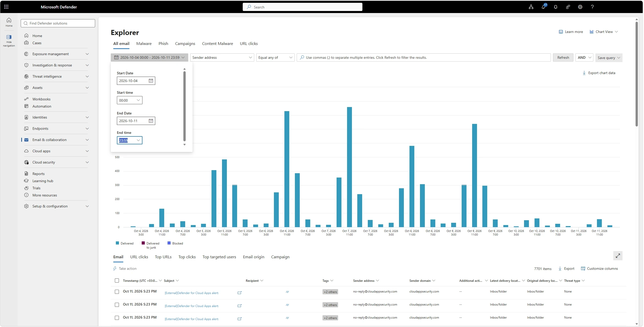Image resolution: width=644 pixels, height=327 pixels.
Task: Open the app launcher waffle icon
Action: [6, 7]
